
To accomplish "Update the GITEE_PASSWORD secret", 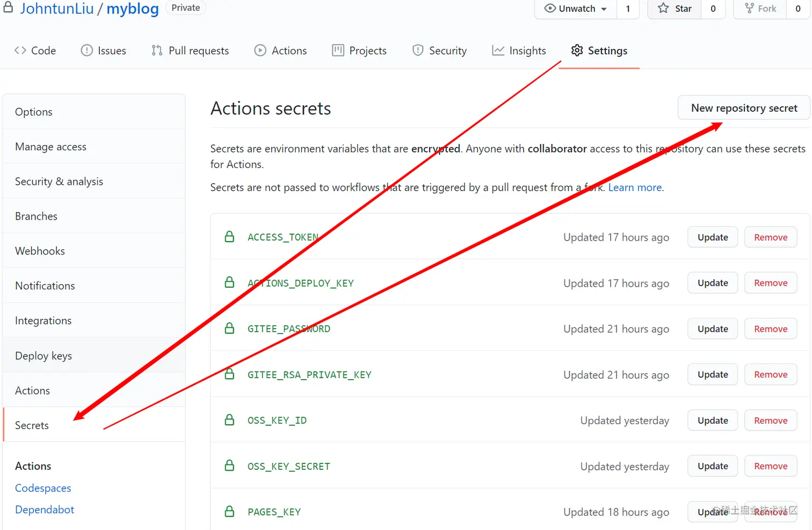I will tap(713, 329).
